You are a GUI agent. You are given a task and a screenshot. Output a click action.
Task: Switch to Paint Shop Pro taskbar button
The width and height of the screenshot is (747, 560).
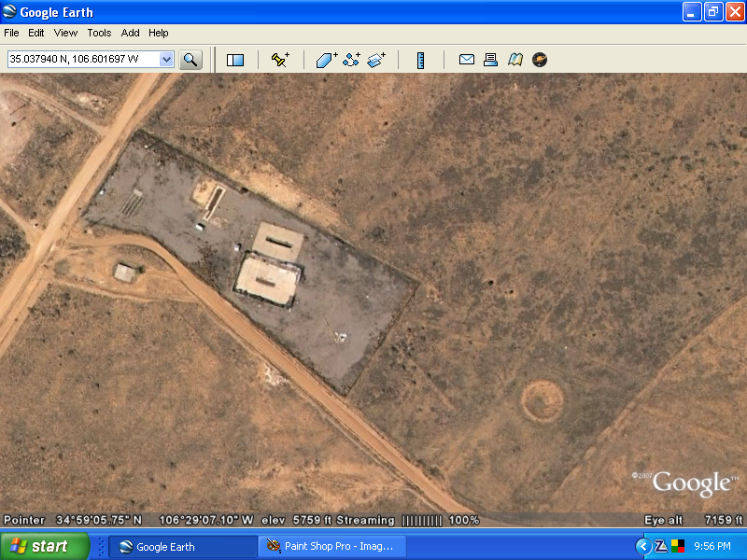pyautogui.click(x=332, y=547)
